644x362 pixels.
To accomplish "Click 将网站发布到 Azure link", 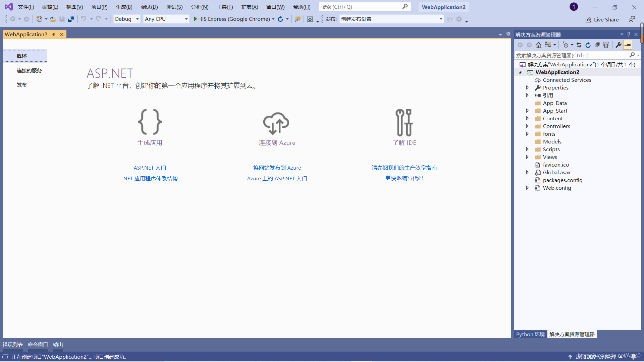I will tap(277, 168).
